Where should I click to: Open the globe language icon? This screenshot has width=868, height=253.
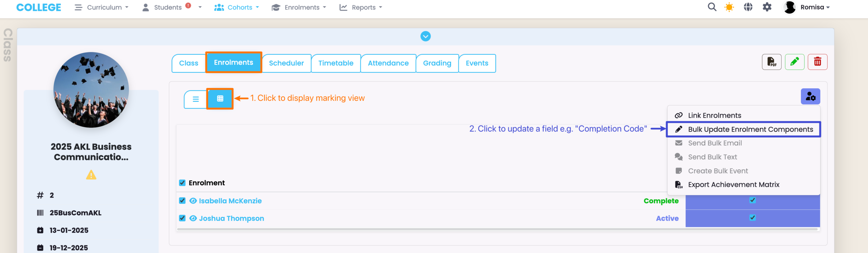(x=748, y=7)
